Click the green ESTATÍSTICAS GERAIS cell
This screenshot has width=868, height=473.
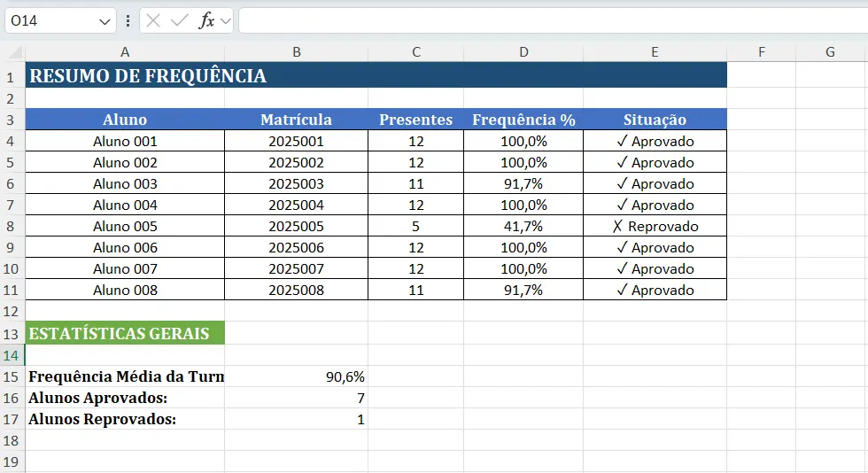click(x=125, y=333)
